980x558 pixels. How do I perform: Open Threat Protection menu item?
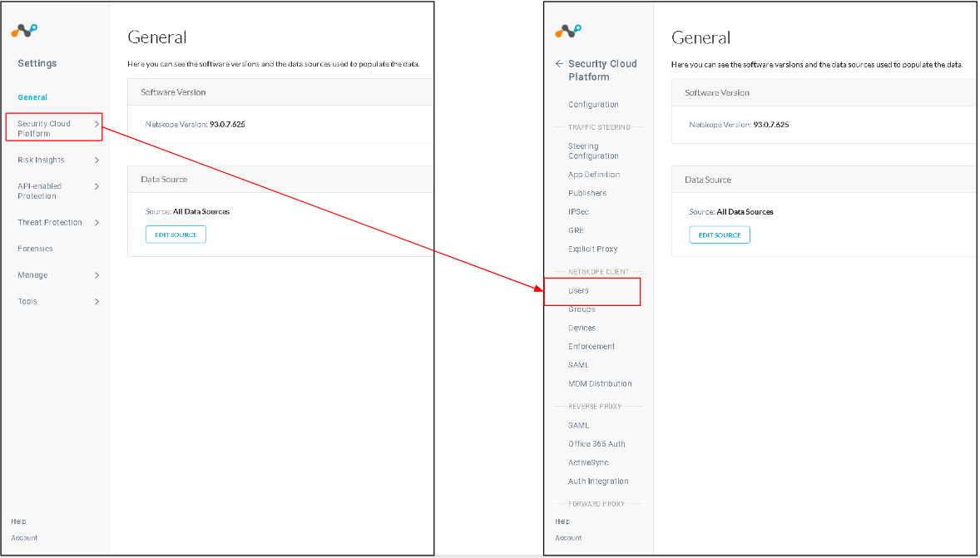click(x=49, y=222)
